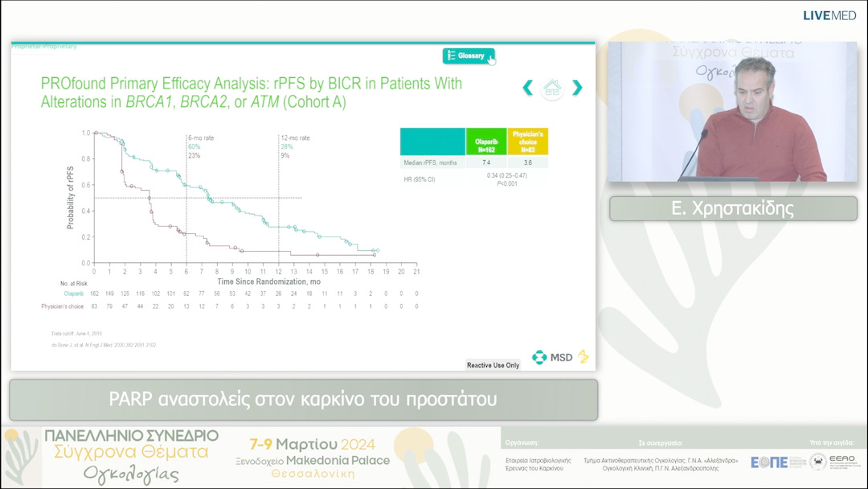
Task: Click the Reactive Use Only label
Action: (493, 365)
